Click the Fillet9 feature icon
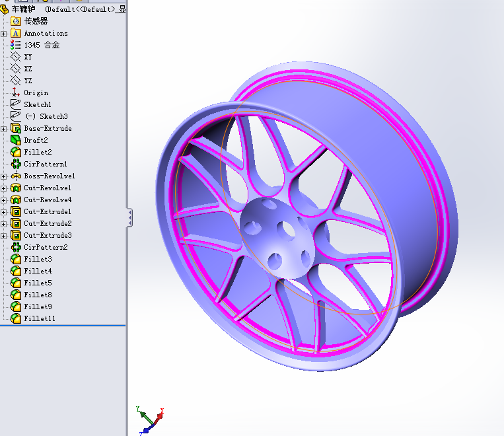This screenshot has width=504, height=436. [x=16, y=307]
